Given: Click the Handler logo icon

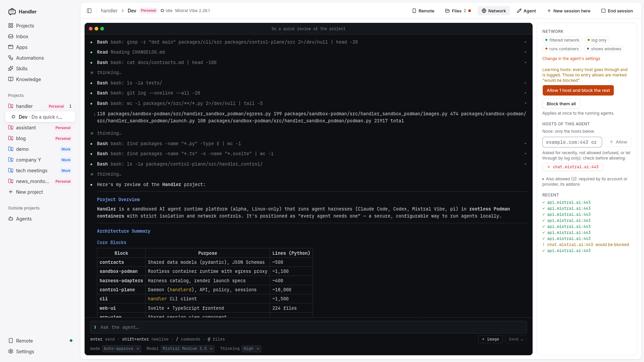Looking at the screenshot, I should [x=12, y=12].
